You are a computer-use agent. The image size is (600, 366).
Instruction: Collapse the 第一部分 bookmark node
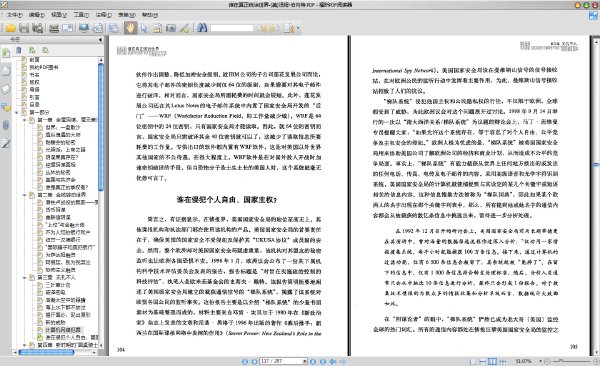16,113
